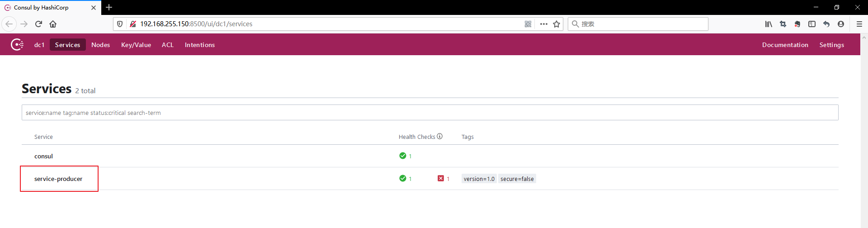Open the consul service row
This screenshot has height=228, width=868.
pyautogui.click(x=430, y=156)
